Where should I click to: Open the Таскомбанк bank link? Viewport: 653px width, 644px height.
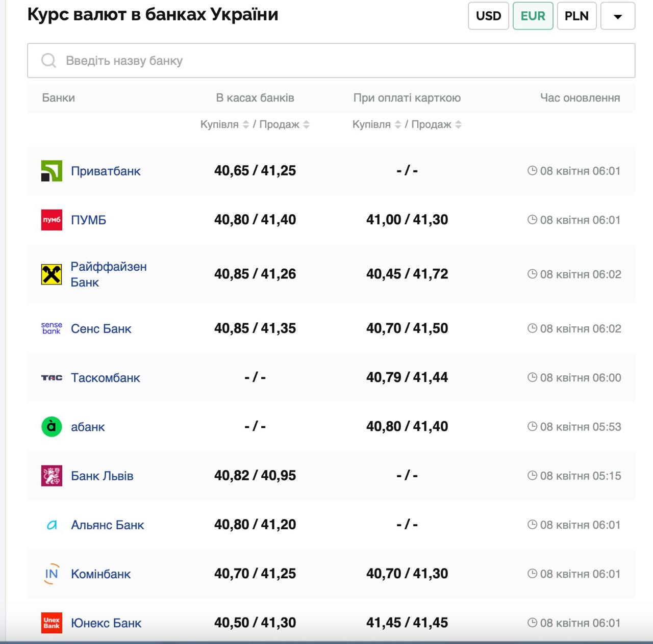click(x=105, y=378)
